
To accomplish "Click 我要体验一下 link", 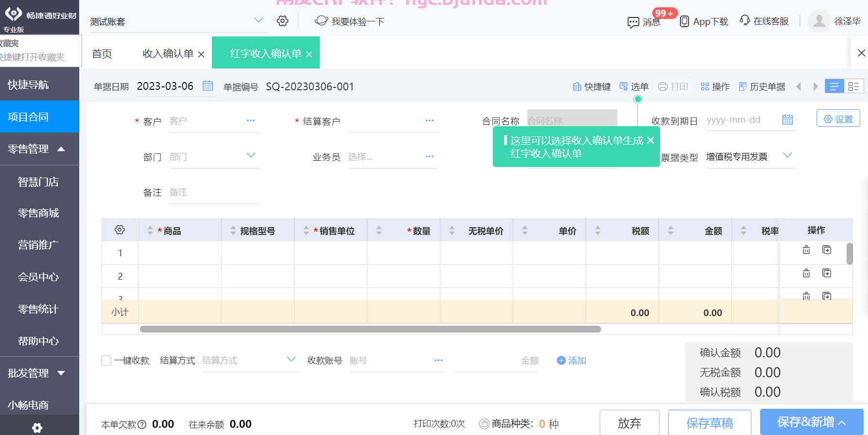I will (349, 21).
